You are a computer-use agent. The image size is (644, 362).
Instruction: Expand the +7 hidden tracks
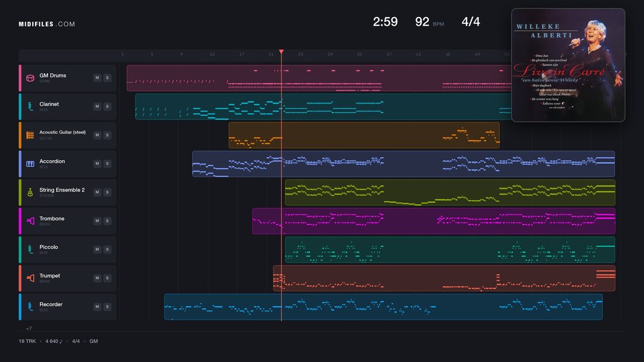pos(29,328)
